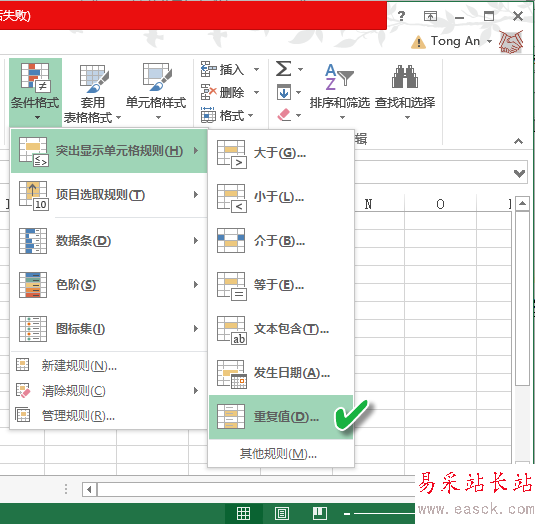
Task: Click More Rules (其他规则) entry
Action: [x=281, y=454]
